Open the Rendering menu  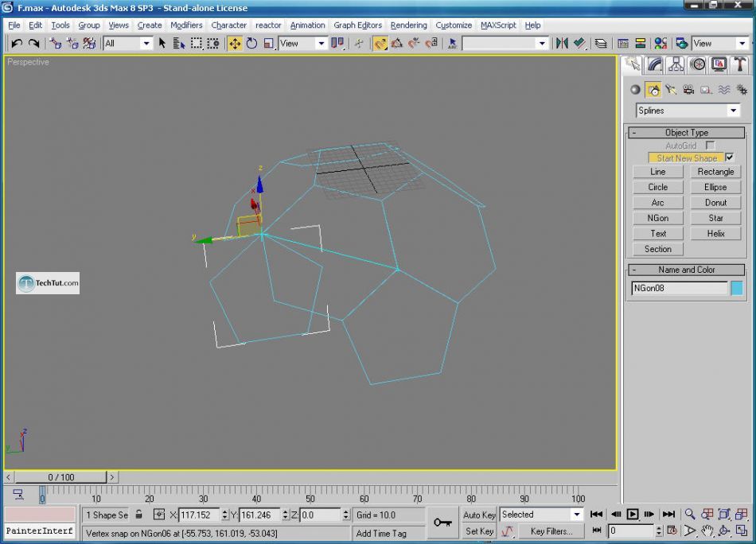[408, 25]
